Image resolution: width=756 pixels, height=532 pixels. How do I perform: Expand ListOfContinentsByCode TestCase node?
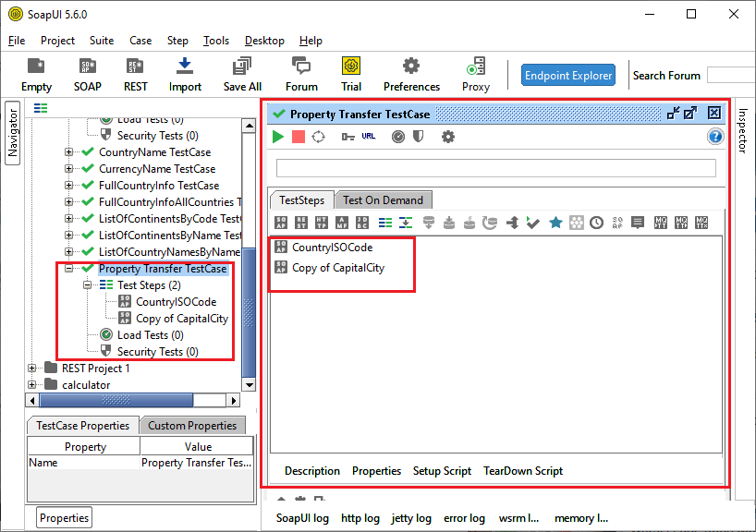pyautogui.click(x=69, y=219)
